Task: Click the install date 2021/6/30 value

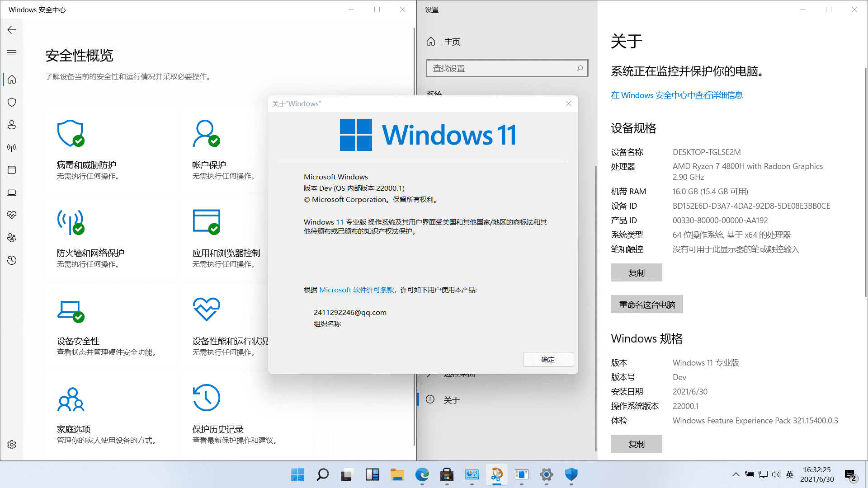Action: point(690,392)
